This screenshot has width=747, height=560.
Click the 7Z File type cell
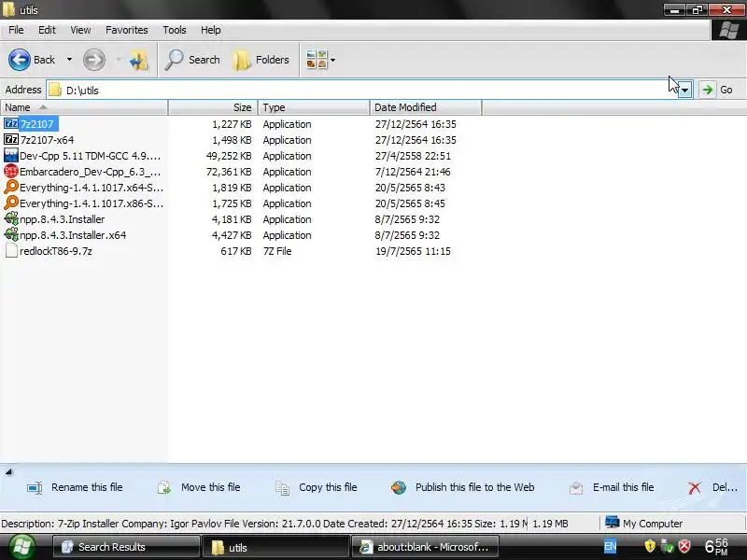click(x=277, y=251)
